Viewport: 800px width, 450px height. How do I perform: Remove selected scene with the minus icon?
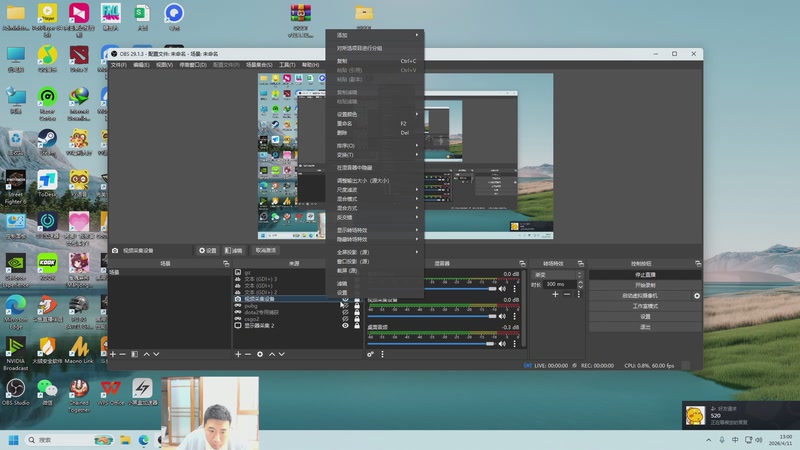pyautogui.click(x=122, y=354)
